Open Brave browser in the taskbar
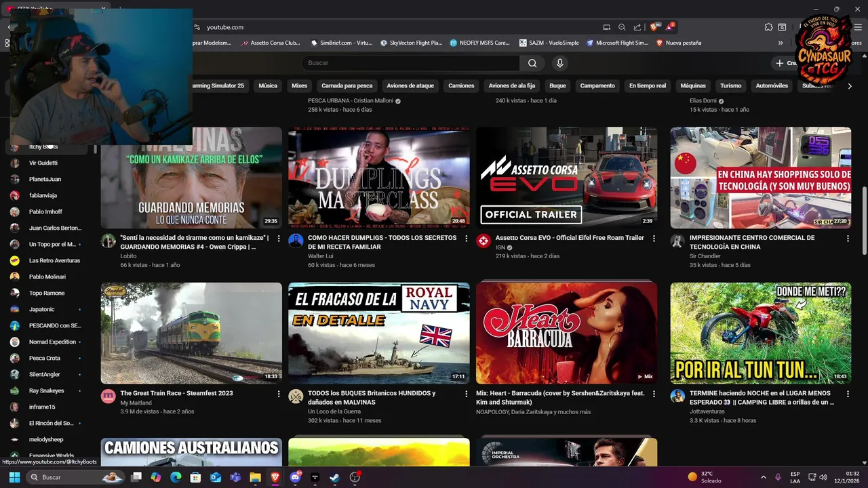 [x=275, y=477]
